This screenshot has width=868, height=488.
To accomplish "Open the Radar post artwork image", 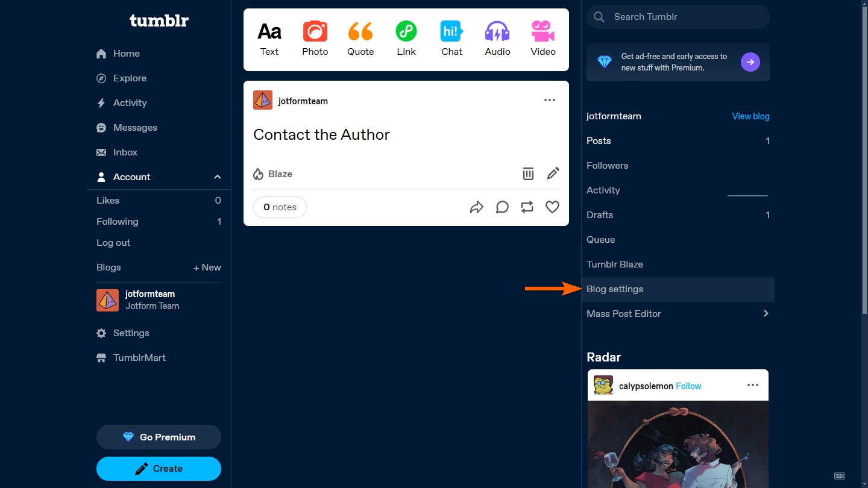I will (678, 444).
